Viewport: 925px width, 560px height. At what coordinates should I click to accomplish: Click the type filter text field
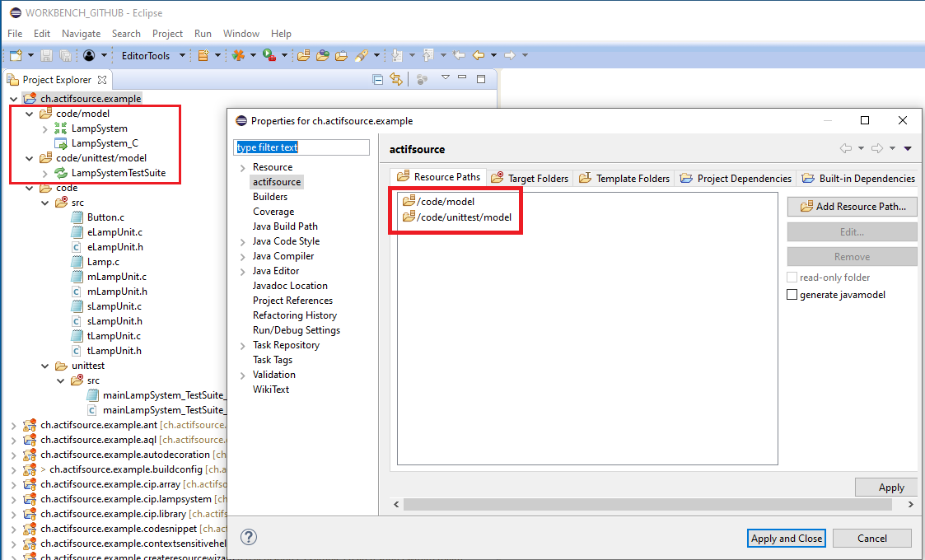coord(301,147)
